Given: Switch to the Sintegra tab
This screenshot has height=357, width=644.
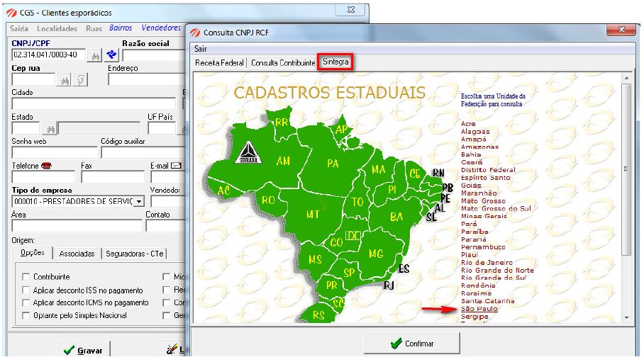Looking at the screenshot, I should click(x=335, y=62).
